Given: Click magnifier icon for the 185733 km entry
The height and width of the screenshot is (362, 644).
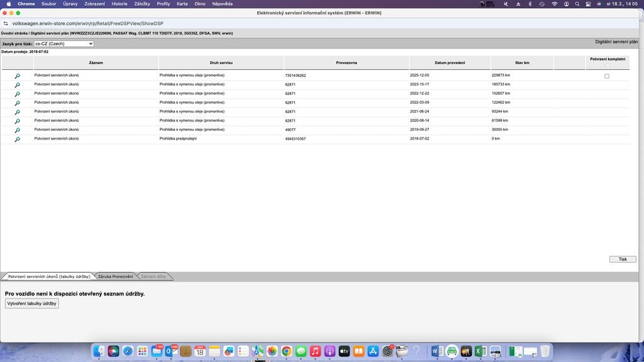Looking at the screenshot, I should [17, 85].
